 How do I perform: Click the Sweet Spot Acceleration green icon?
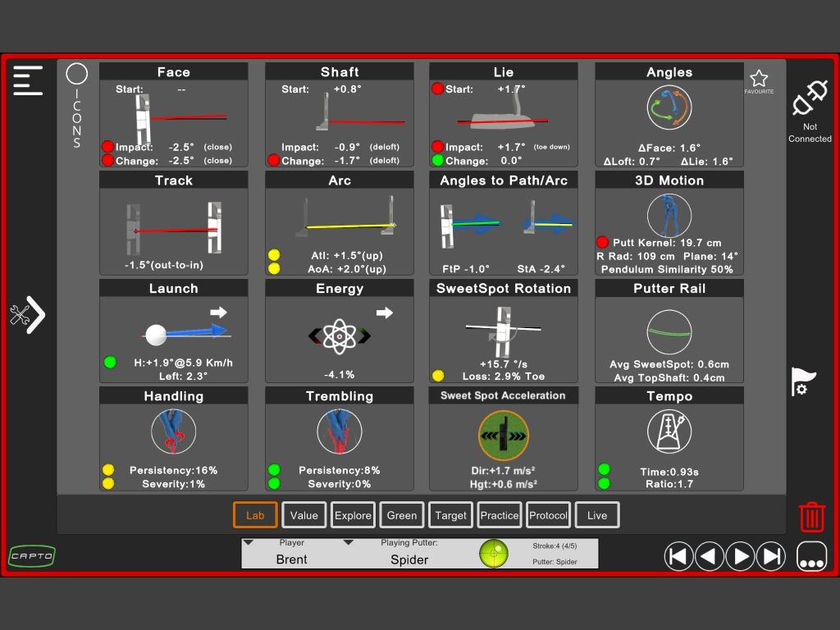(503, 436)
